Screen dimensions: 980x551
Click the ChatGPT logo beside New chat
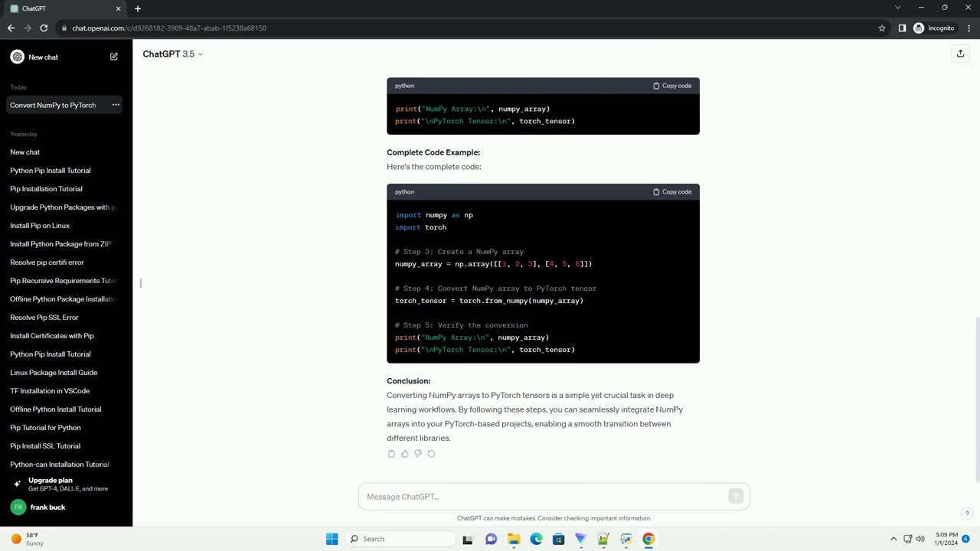click(x=17, y=57)
